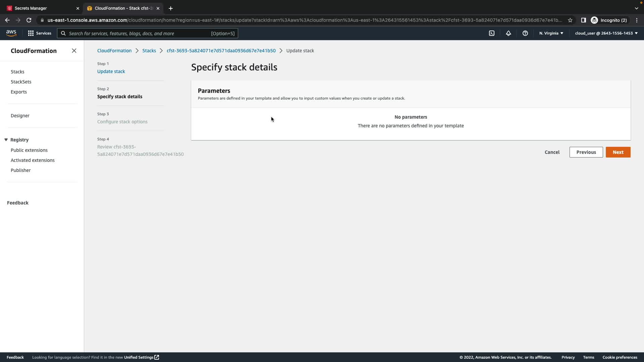The height and width of the screenshot is (362, 644).
Task: Expand the N. Virginia region dropdown
Action: click(x=551, y=33)
